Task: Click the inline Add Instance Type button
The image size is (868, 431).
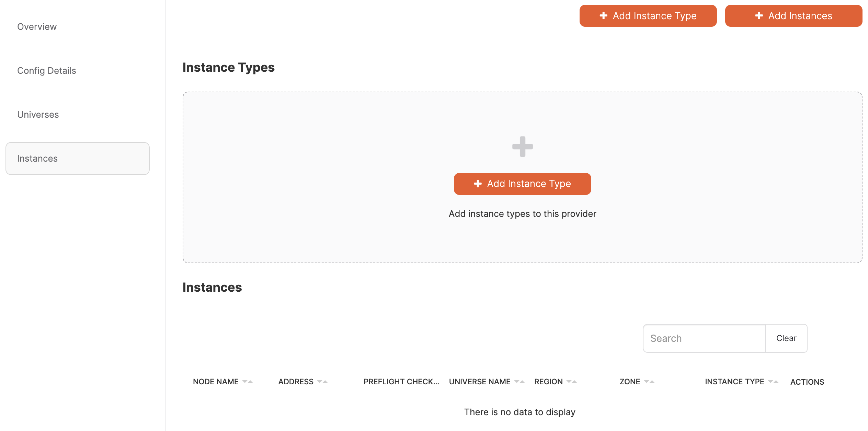Action: click(522, 184)
